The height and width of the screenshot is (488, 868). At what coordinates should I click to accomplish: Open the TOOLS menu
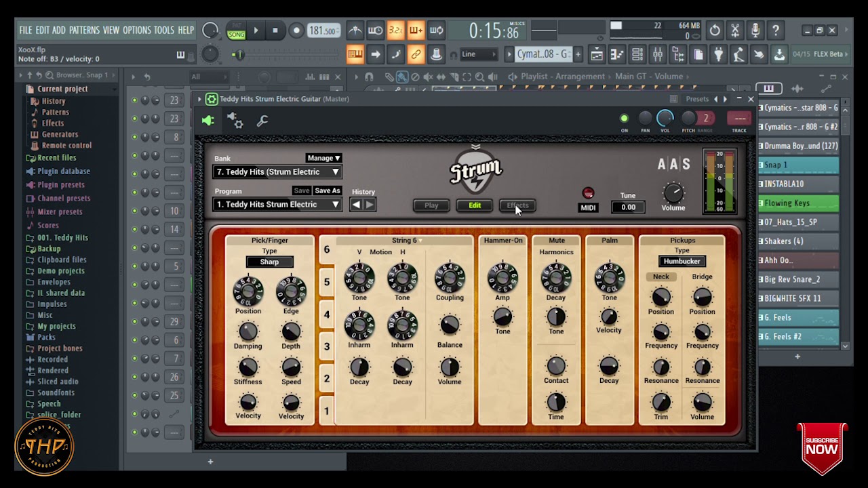pos(164,30)
